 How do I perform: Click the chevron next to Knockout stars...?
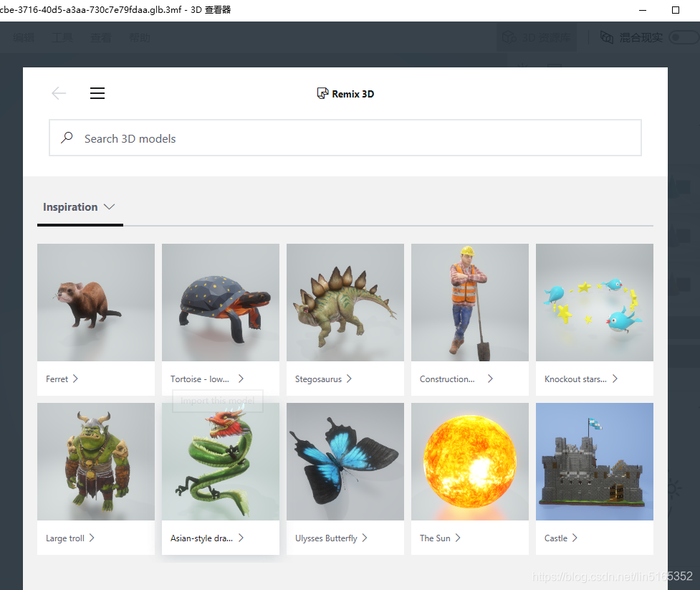(x=615, y=379)
